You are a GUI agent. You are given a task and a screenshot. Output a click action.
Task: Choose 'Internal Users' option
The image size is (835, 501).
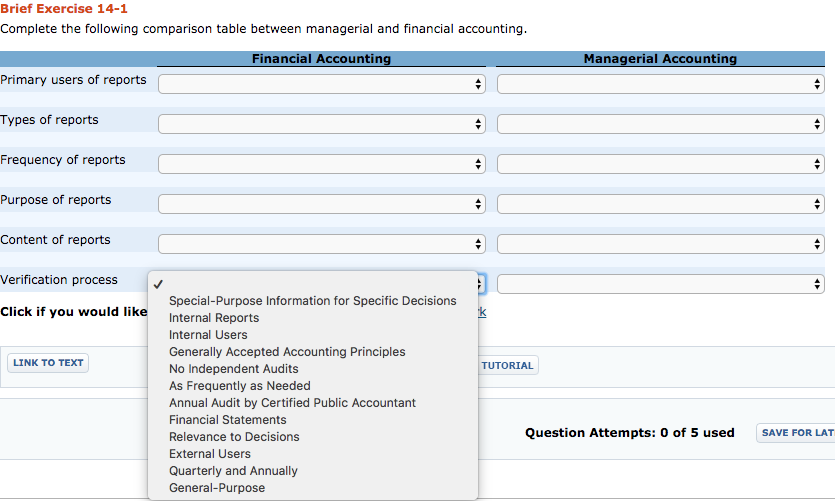pos(208,335)
